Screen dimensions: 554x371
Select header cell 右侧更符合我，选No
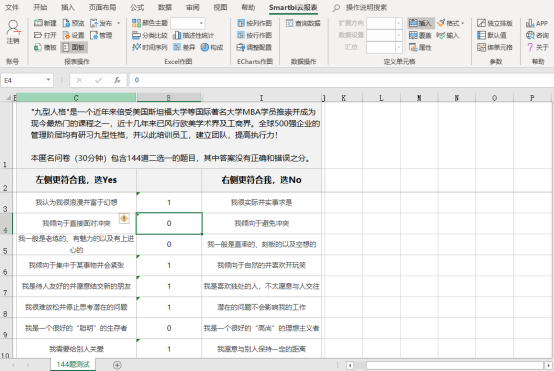click(261, 180)
